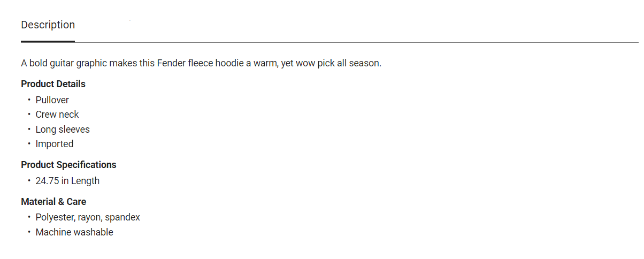Open the Description tab
This screenshot has width=644, height=259.
coord(48,25)
